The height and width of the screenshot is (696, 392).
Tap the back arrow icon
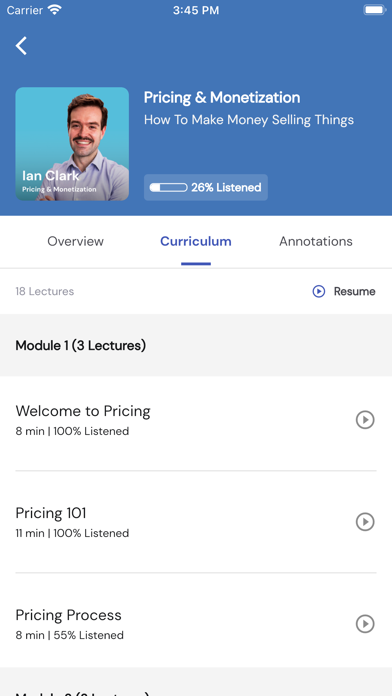tap(21, 46)
